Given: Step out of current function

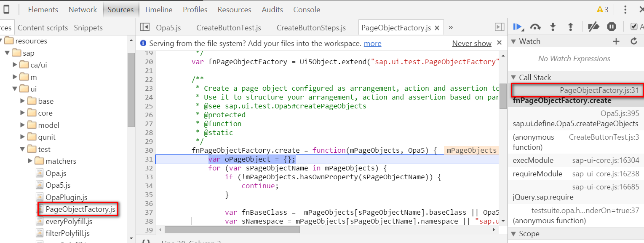Looking at the screenshot, I should coord(570,27).
